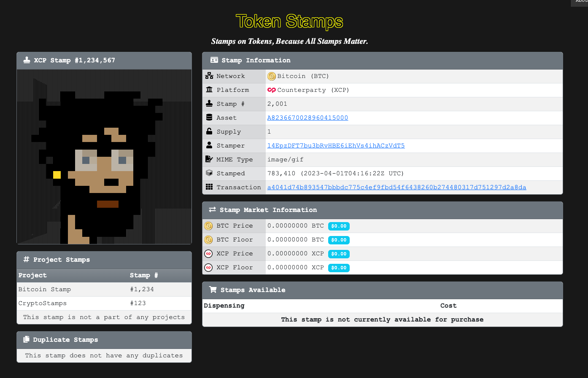Click the hash icon in Project Stamps header
The width and height of the screenshot is (588, 378).
[x=26, y=259]
